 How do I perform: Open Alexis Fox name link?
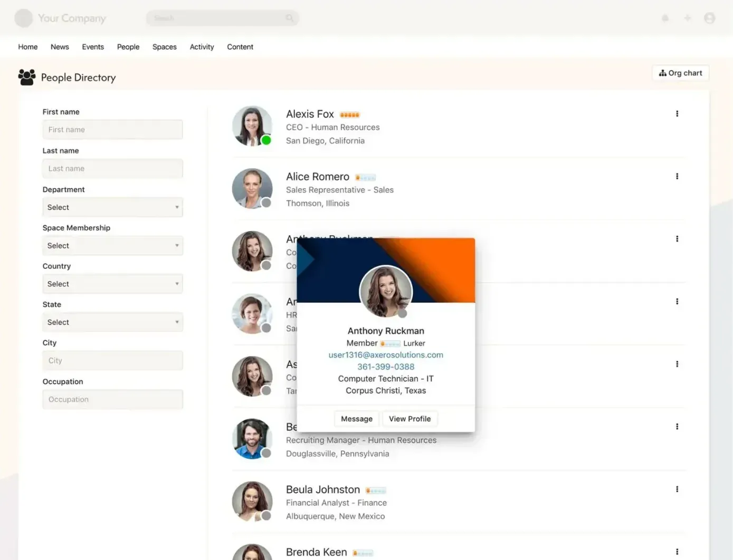click(310, 114)
